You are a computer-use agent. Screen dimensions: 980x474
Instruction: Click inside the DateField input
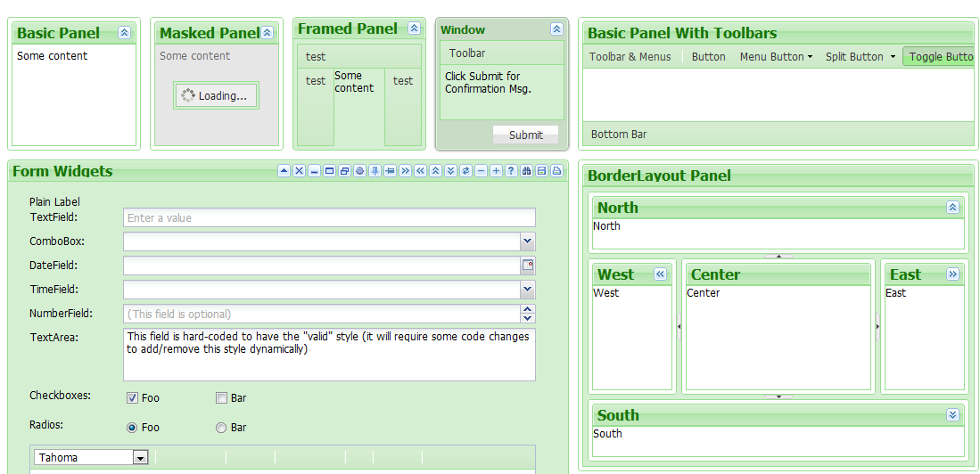tap(322, 266)
